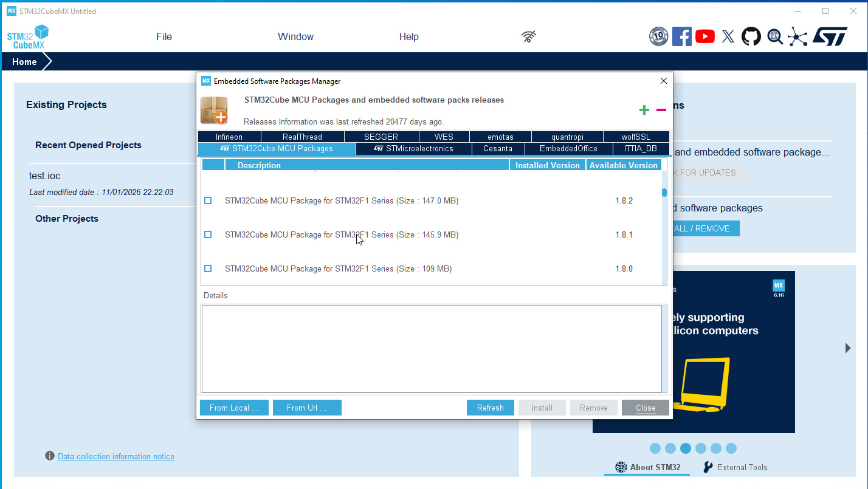This screenshot has width=868, height=489.
Task: Click the From Local ... button
Action: (x=234, y=408)
